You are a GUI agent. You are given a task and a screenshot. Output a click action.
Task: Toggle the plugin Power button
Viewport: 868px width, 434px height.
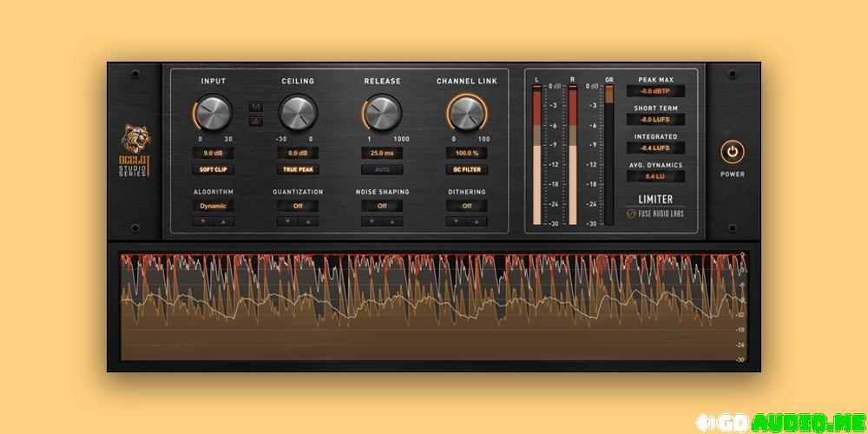click(x=733, y=152)
